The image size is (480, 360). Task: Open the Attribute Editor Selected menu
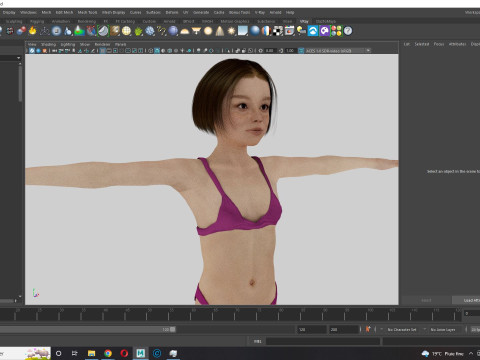[422, 44]
